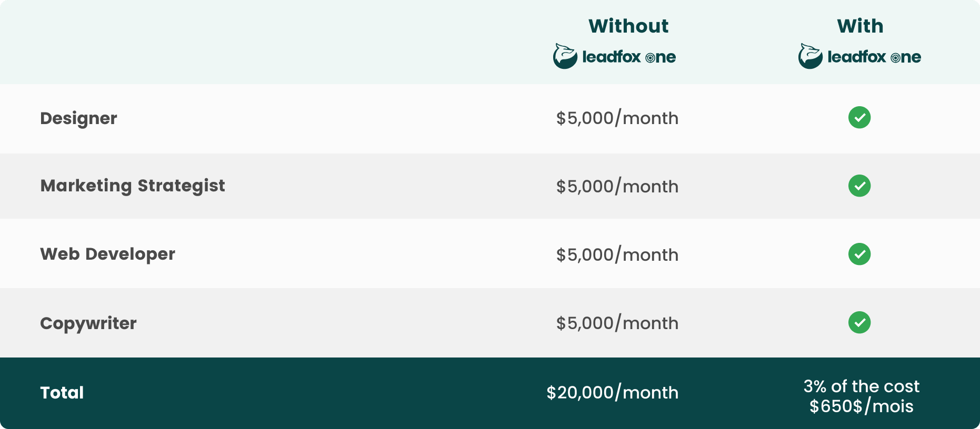Click the 3% of the cost text
This screenshot has width=980, height=429.
click(861, 386)
